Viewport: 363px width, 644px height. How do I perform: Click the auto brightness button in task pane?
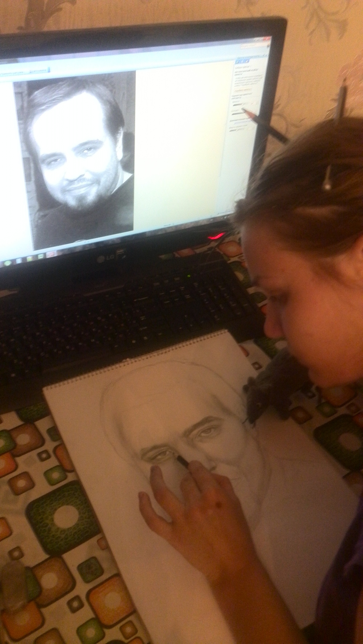coord(243,89)
